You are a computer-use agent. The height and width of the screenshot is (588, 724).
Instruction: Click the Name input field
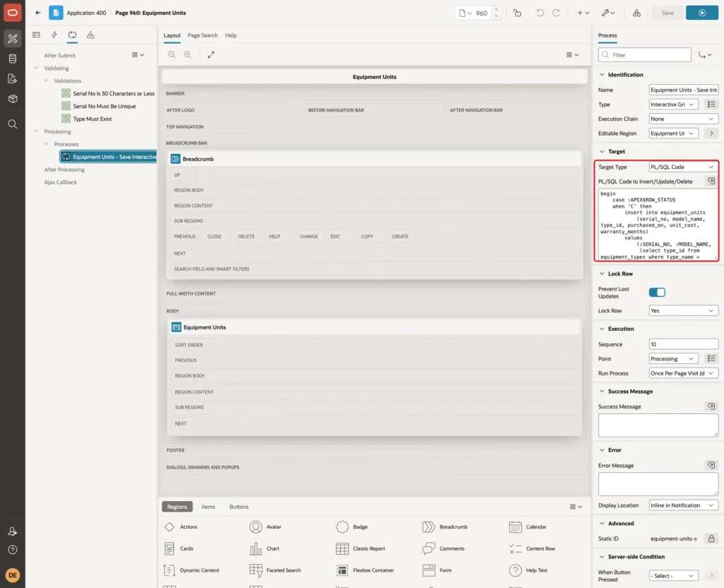click(x=683, y=90)
